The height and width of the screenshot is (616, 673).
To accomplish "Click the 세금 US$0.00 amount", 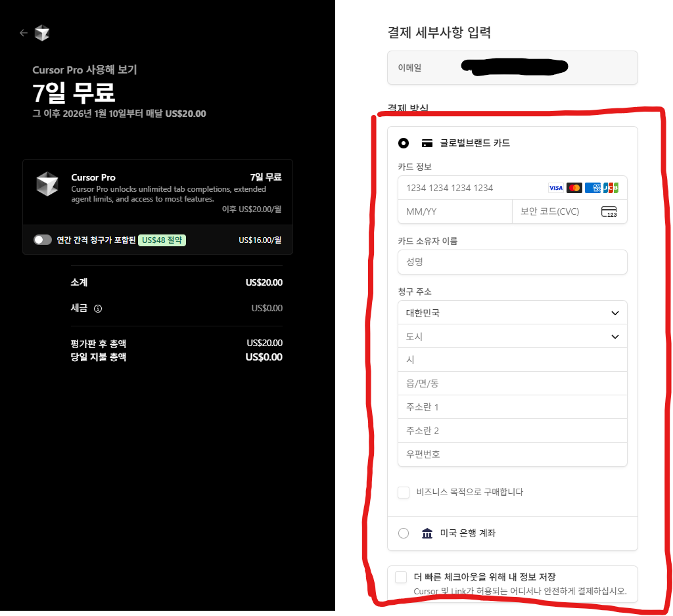I will point(267,308).
